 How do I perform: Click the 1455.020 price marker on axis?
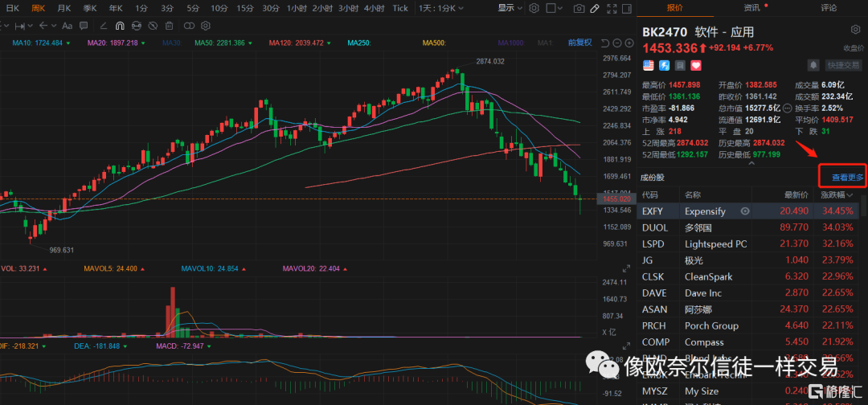coord(615,198)
